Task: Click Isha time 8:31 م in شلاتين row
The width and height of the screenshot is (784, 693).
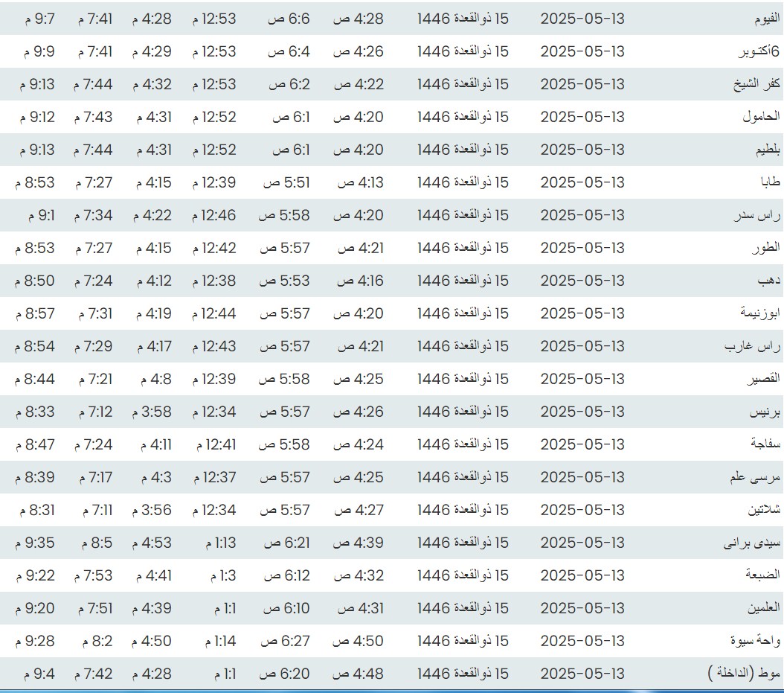Action: (35, 510)
